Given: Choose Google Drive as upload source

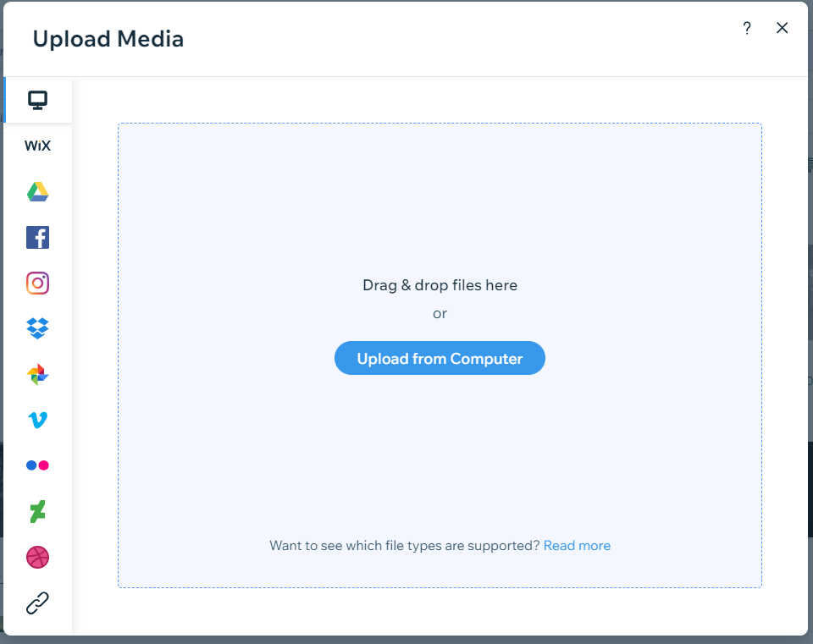Looking at the screenshot, I should 38,192.
